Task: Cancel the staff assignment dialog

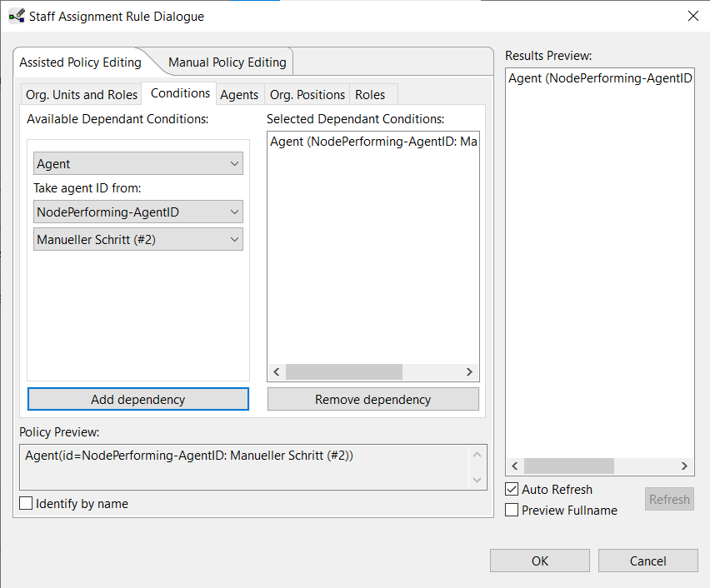Action: [x=647, y=561]
